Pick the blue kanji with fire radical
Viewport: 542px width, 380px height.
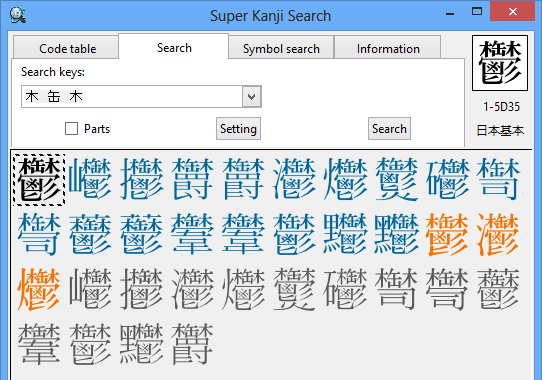346,179
